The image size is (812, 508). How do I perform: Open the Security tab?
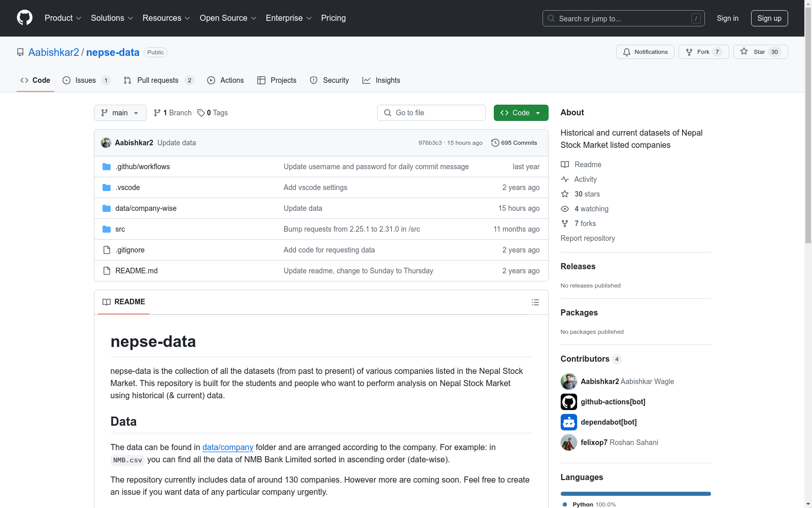coord(329,80)
